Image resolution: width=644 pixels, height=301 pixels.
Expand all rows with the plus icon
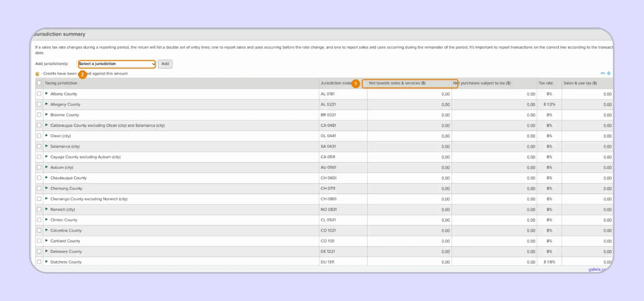tap(608, 73)
